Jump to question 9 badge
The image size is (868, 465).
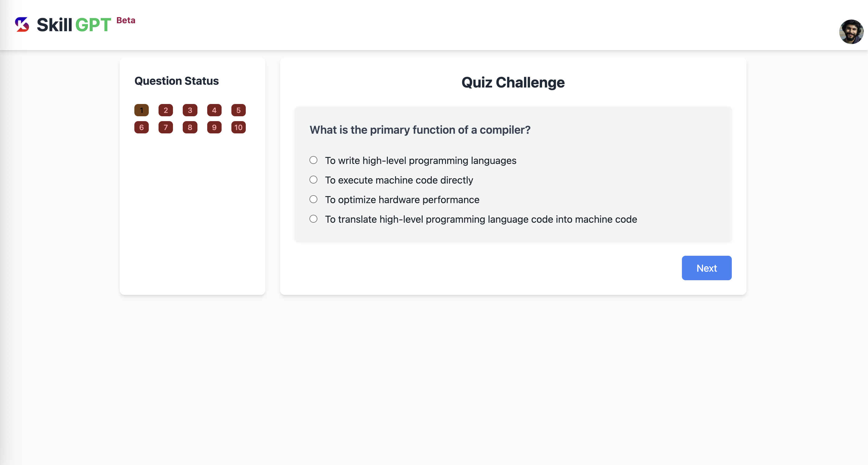[x=214, y=127]
